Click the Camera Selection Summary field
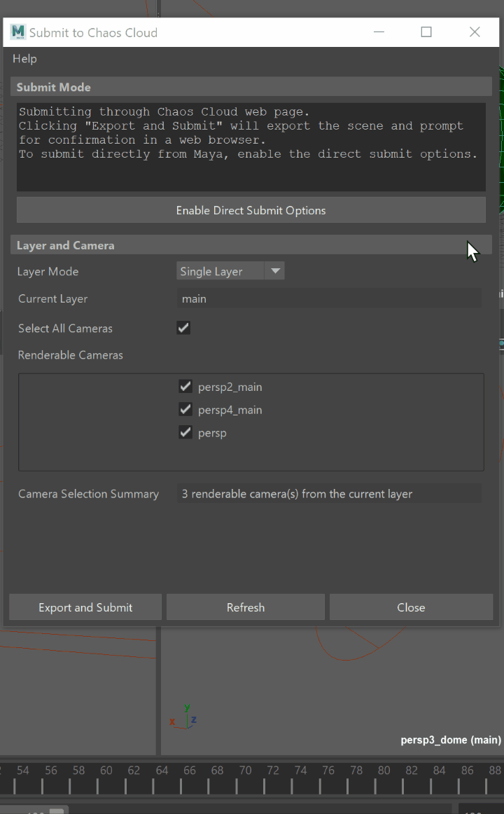The width and height of the screenshot is (504, 814). click(329, 494)
